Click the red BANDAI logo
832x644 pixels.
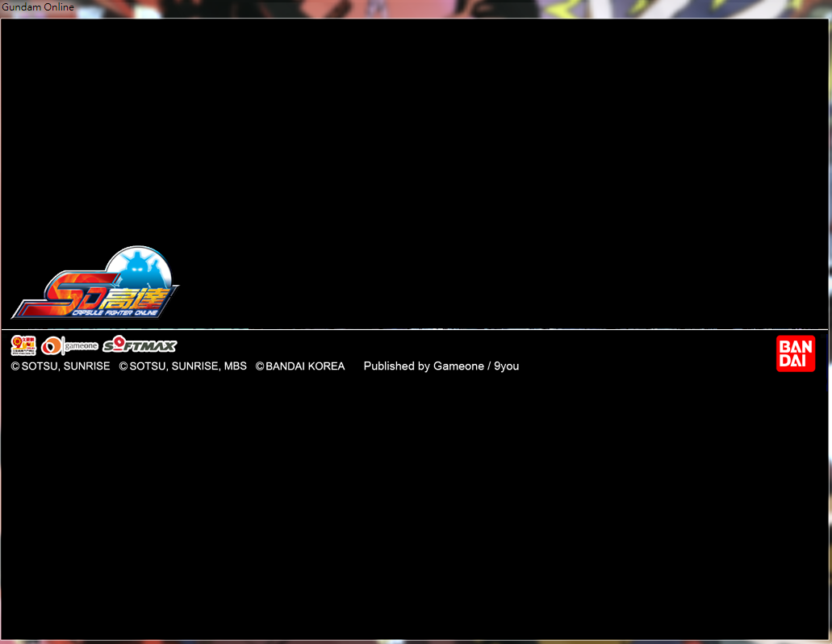[x=796, y=353]
